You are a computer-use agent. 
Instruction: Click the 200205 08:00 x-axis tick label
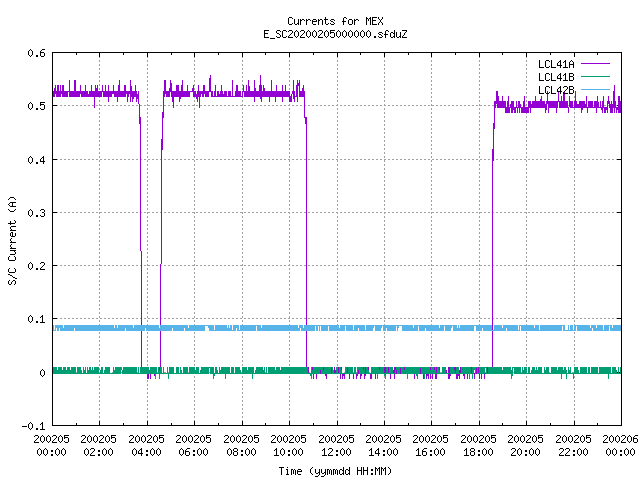[x=241, y=445]
